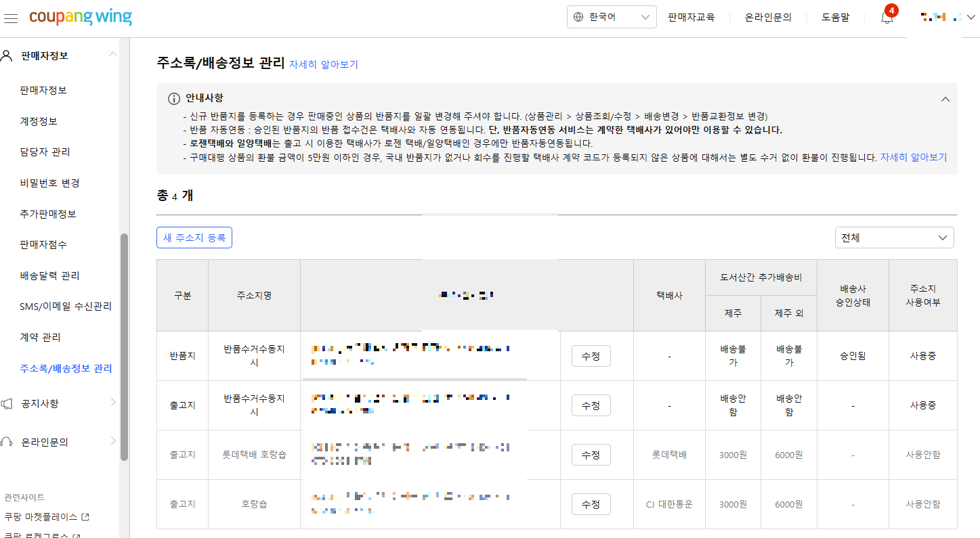Open the 판매자교육 menu
Image resolution: width=980 pixels, height=538 pixels.
coord(691,18)
